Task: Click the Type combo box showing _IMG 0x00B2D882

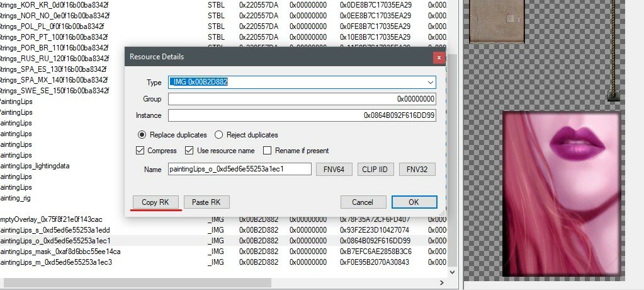Action: [x=302, y=82]
